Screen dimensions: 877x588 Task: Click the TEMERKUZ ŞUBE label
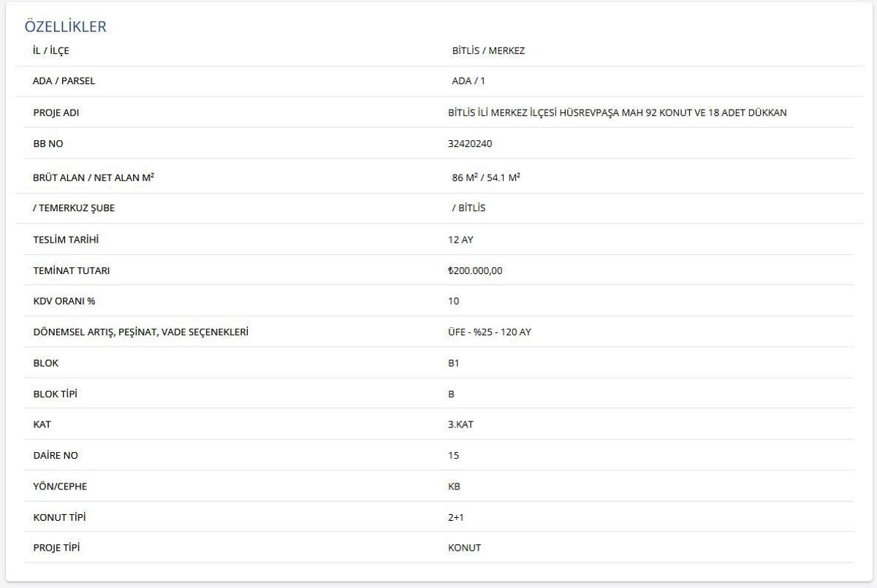[x=74, y=208]
